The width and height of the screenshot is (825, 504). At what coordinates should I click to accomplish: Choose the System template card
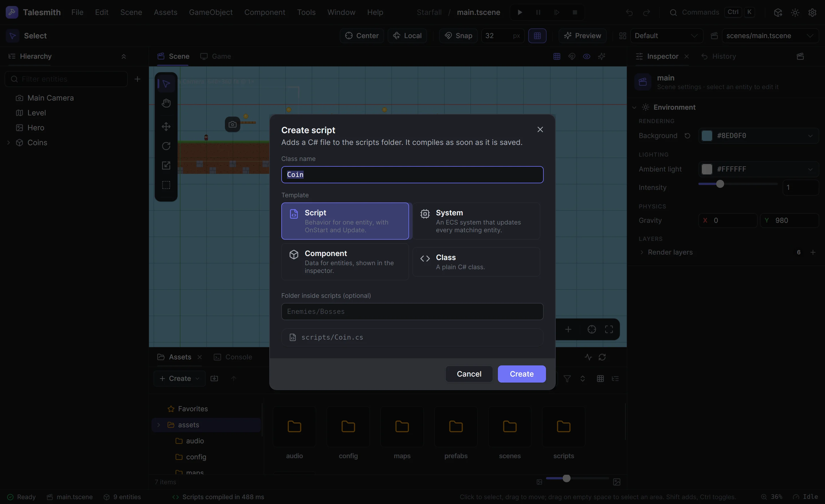[x=476, y=221]
